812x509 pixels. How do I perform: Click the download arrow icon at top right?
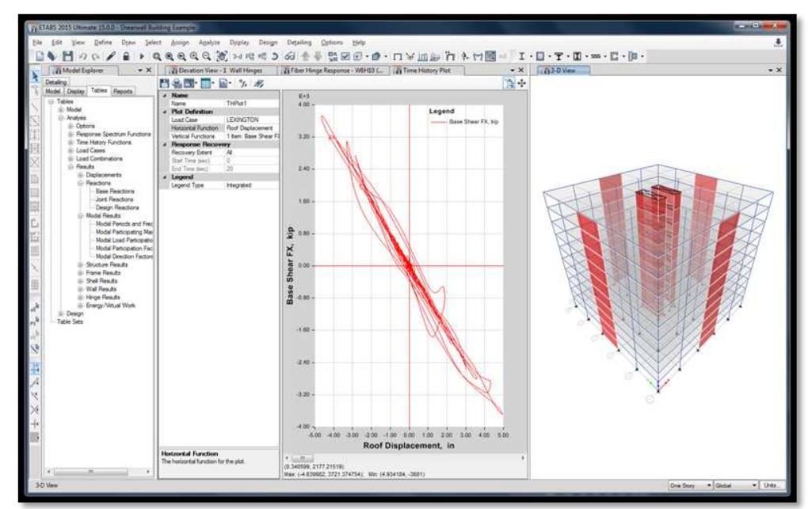[x=778, y=43]
